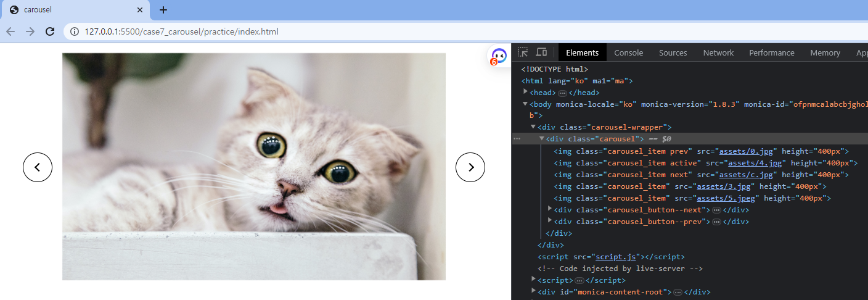The image size is (868, 300).
Task: Select the carousel_item next img row
Action: [702, 175]
